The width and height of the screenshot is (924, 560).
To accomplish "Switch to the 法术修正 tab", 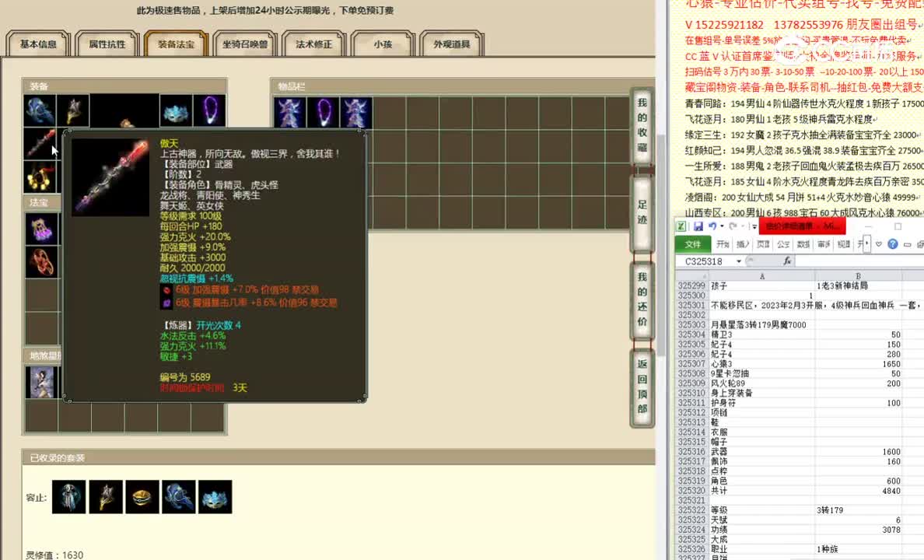I will pos(313,44).
